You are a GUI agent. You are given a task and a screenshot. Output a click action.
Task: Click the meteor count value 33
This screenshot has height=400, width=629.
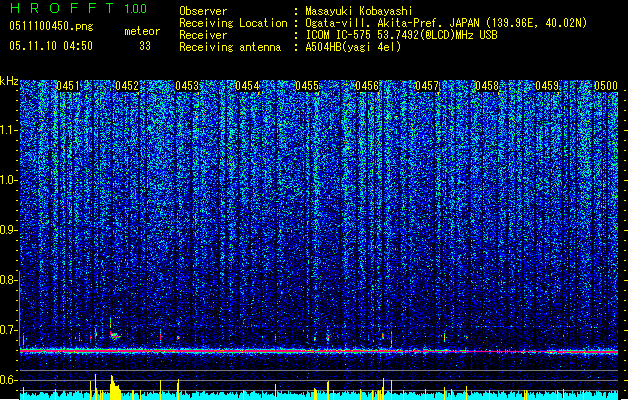(145, 46)
